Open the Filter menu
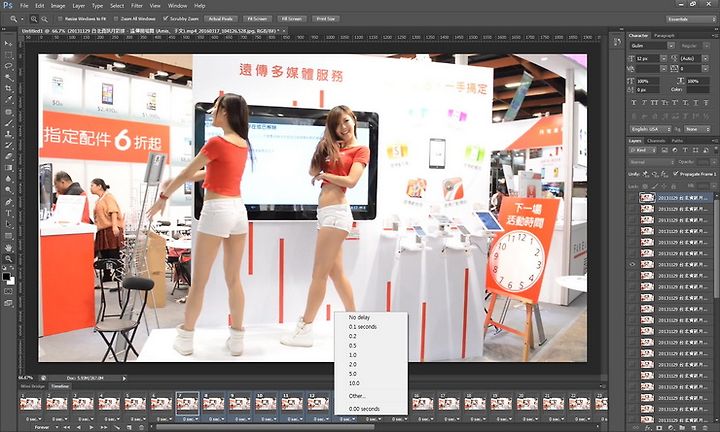This screenshot has height=432, width=720. click(137, 6)
